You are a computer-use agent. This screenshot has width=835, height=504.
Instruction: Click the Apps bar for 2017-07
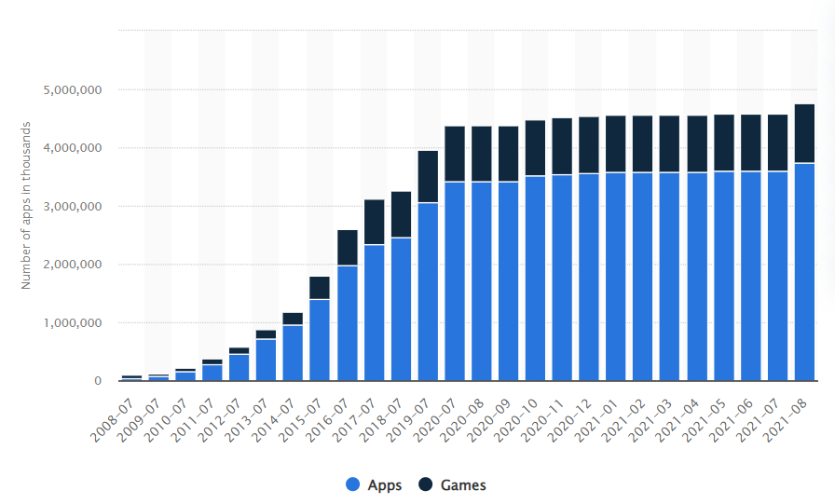[x=374, y=313]
